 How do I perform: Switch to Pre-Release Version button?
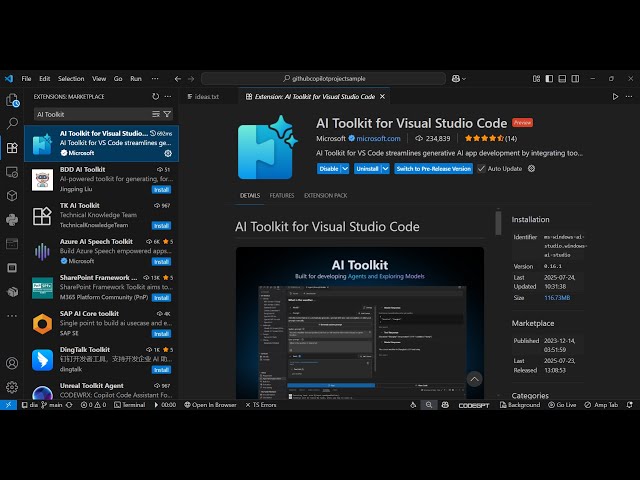pyautogui.click(x=433, y=169)
